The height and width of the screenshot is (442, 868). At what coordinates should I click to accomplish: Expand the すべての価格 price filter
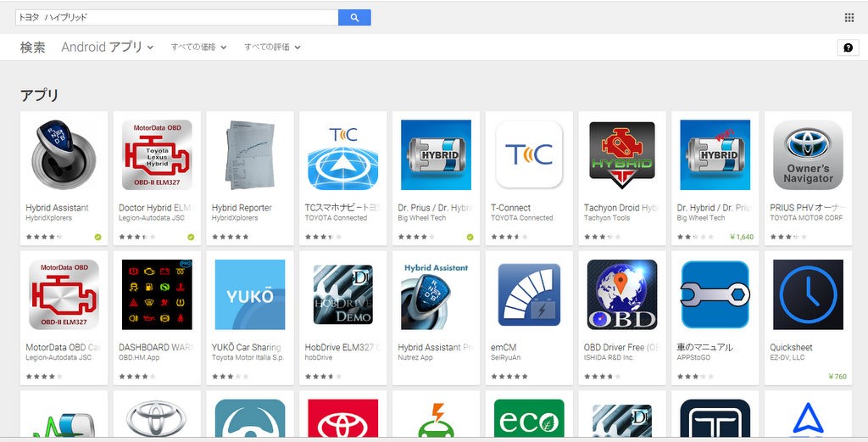click(198, 47)
